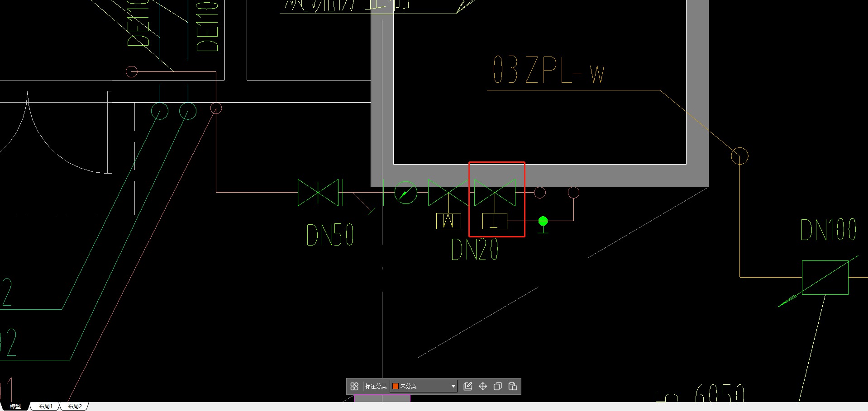Switch to the 布局1 tab
The width and height of the screenshot is (868, 411).
[x=46, y=406]
